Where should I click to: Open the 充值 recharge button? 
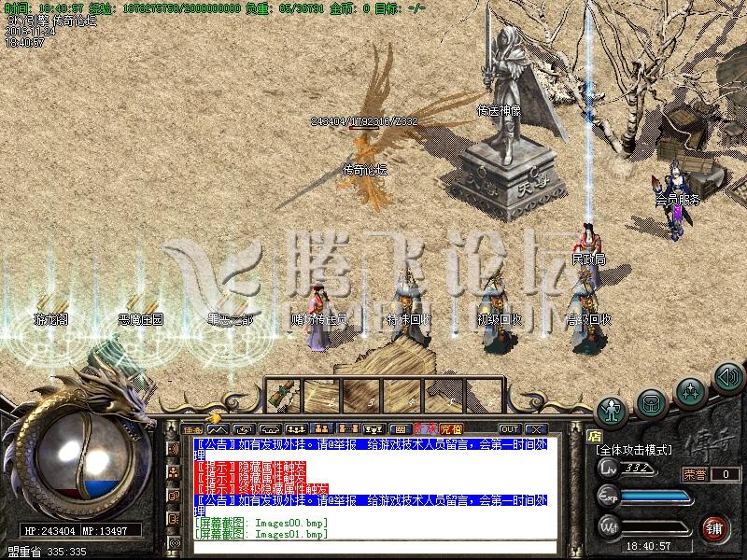(x=451, y=429)
